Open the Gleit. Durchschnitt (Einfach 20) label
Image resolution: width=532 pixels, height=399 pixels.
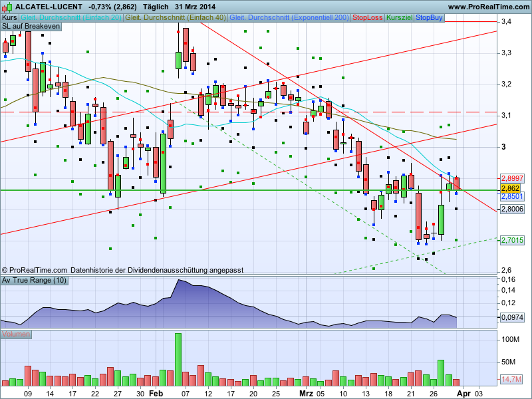71,18
